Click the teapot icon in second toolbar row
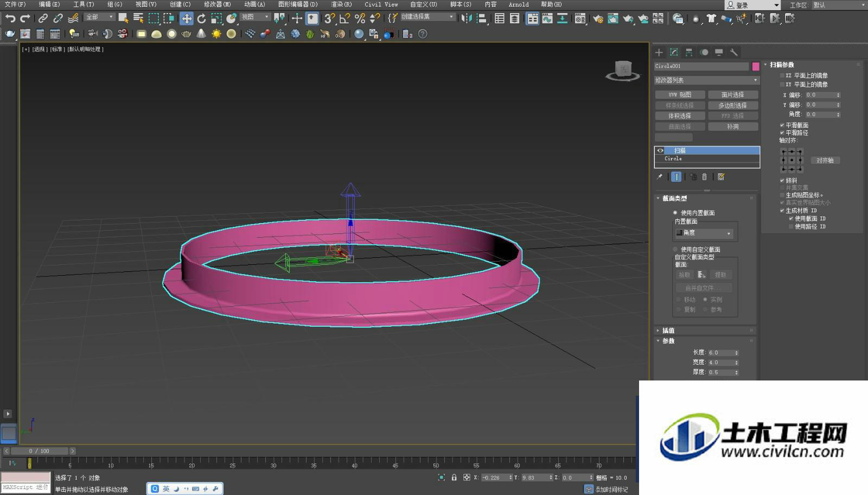 (x=10, y=34)
